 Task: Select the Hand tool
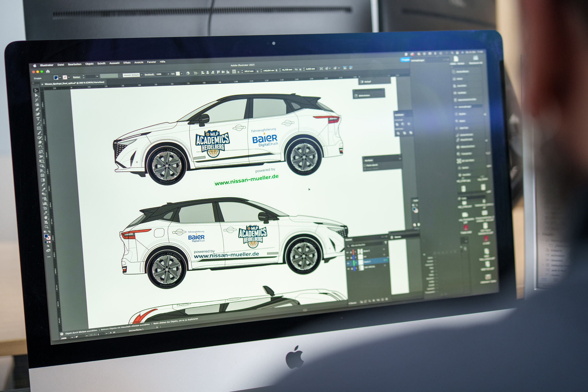[46, 217]
